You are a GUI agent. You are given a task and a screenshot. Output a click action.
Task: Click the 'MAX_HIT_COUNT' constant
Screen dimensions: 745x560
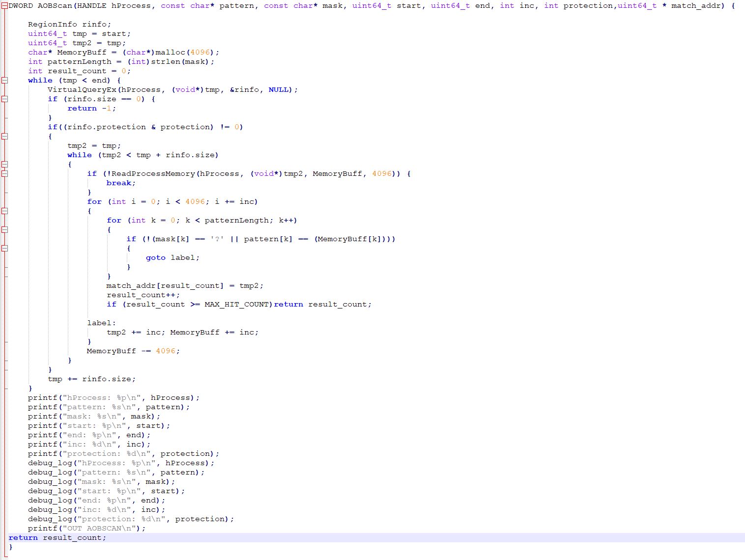[x=237, y=305]
